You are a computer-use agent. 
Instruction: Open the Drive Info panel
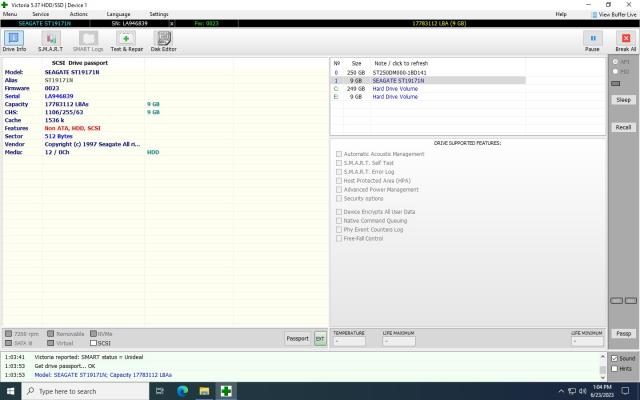(x=15, y=40)
